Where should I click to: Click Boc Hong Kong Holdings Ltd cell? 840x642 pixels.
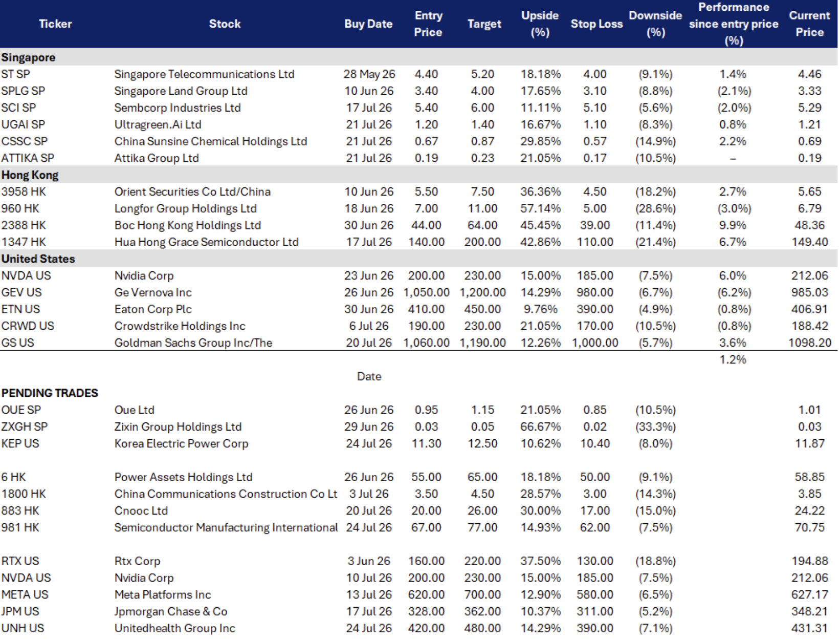[x=187, y=225]
